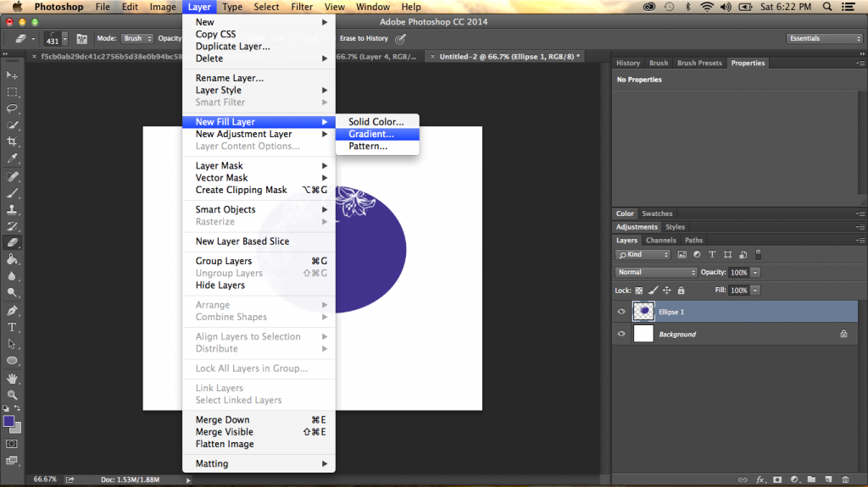This screenshot has width=868, height=487.
Task: Select the Path Selection tool
Action: point(12,344)
